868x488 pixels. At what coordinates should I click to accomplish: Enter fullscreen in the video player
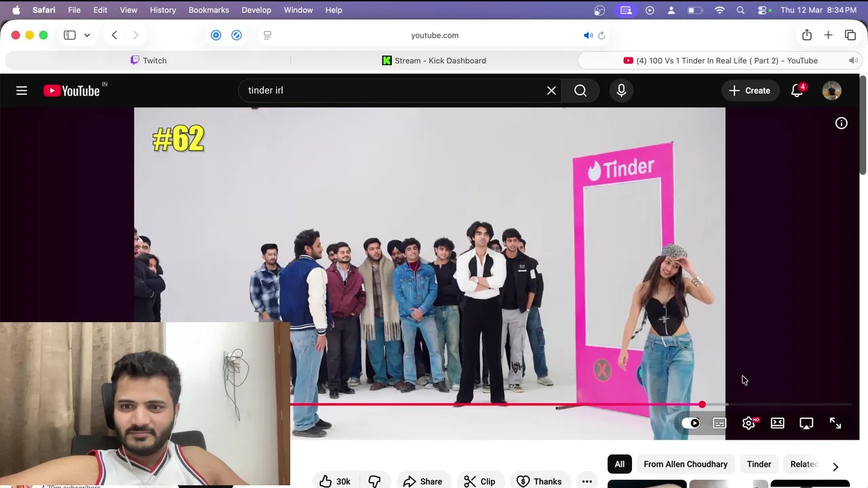coord(835,423)
